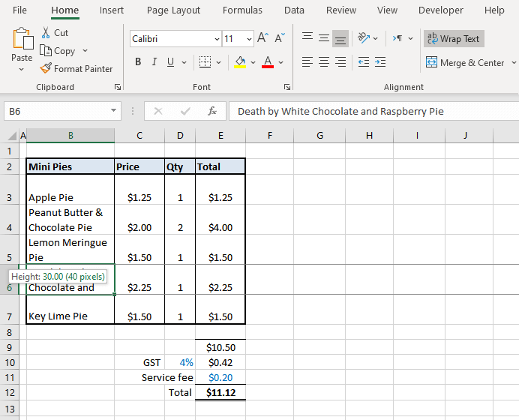Open Clipboard group dialog launcher
The width and height of the screenshot is (519, 420).
coord(118,87)
